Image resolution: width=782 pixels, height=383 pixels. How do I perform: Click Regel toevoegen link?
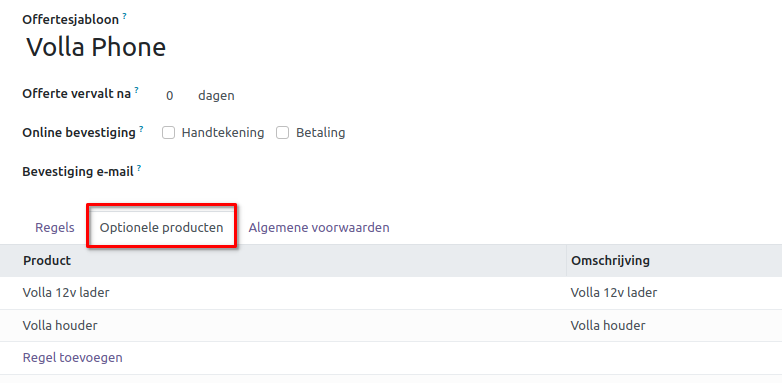[73, 358]
